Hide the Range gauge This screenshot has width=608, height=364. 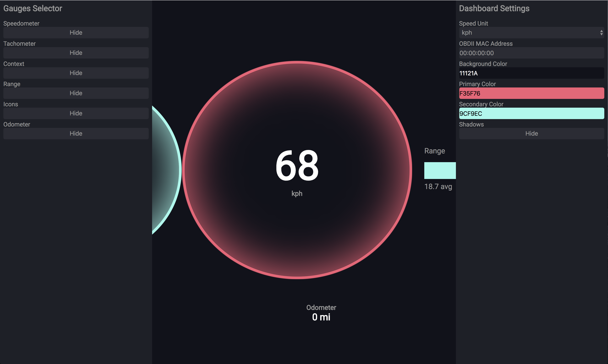76,93
